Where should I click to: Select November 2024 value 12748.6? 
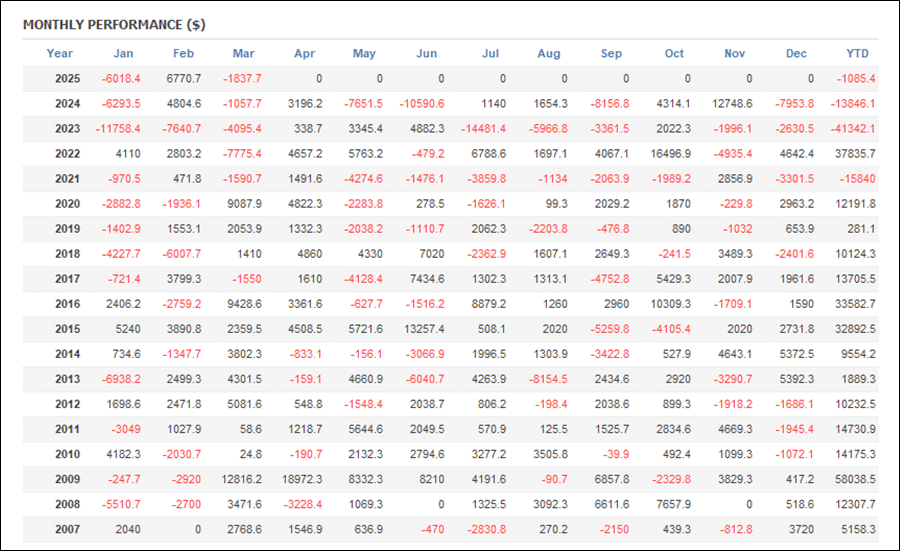click(x=732, y=104)
